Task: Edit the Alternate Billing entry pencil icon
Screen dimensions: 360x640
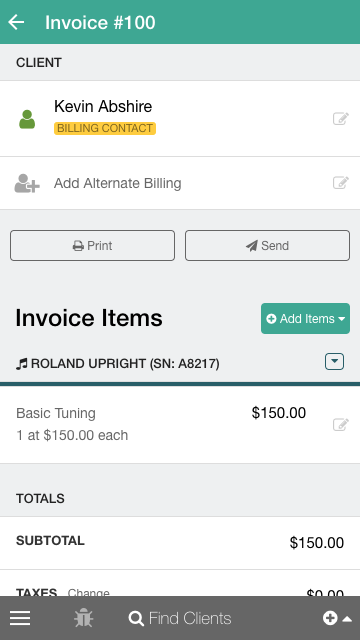Action: point(341,182)
